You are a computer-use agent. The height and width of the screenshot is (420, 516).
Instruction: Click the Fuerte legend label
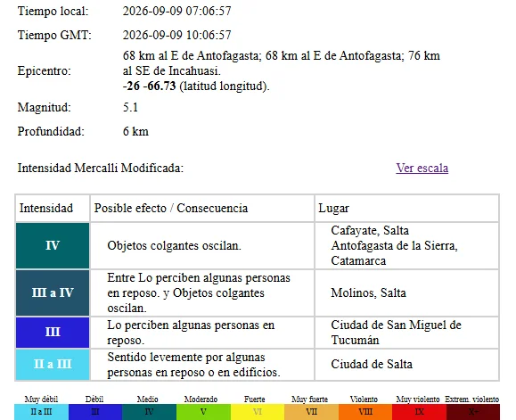(x=254, y=399)
